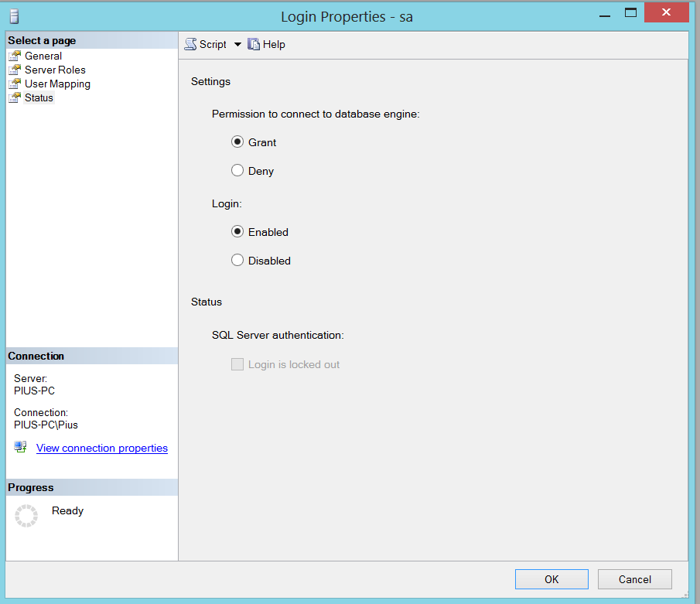Maximize the Login Properties window

click(x=630, y=12)
